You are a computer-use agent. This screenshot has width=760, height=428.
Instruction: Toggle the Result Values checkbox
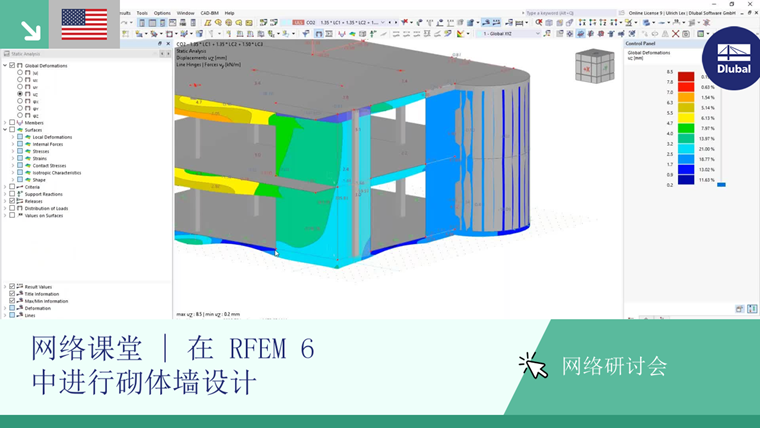(x=12, y=286)
